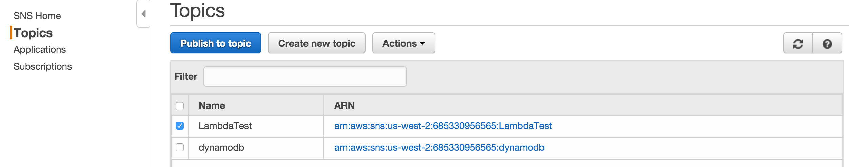
Task: Click the ARN column header
Action: point(344,106)
